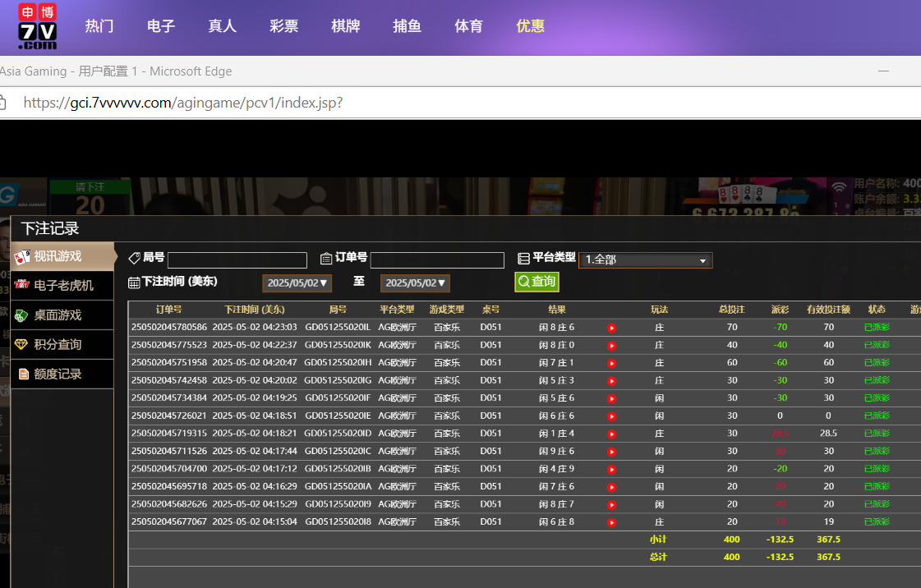The width and height of the screenshot is (921, 588).
Task: Open the start date 2025/05/02 picker
Action: tap(297, 283)
